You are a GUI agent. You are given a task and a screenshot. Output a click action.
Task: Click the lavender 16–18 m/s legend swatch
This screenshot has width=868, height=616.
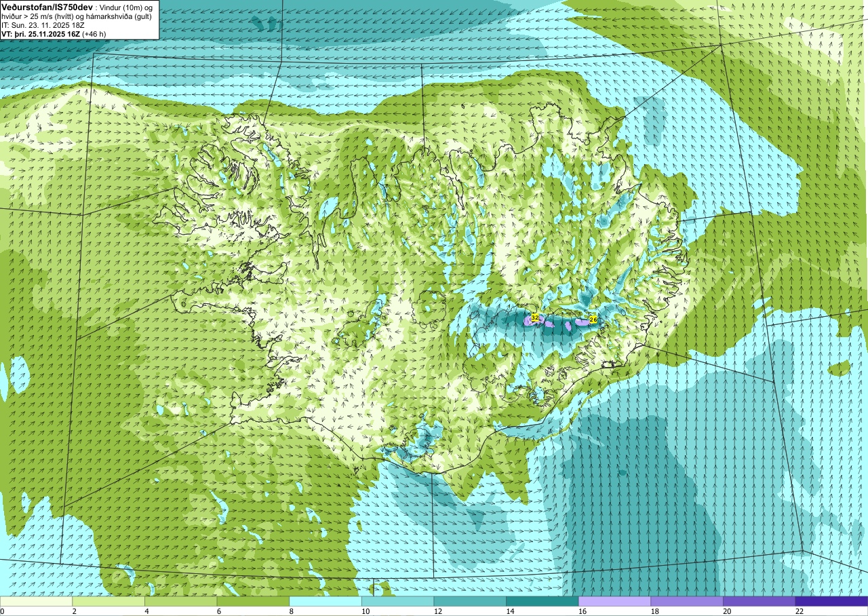[615, 601]
